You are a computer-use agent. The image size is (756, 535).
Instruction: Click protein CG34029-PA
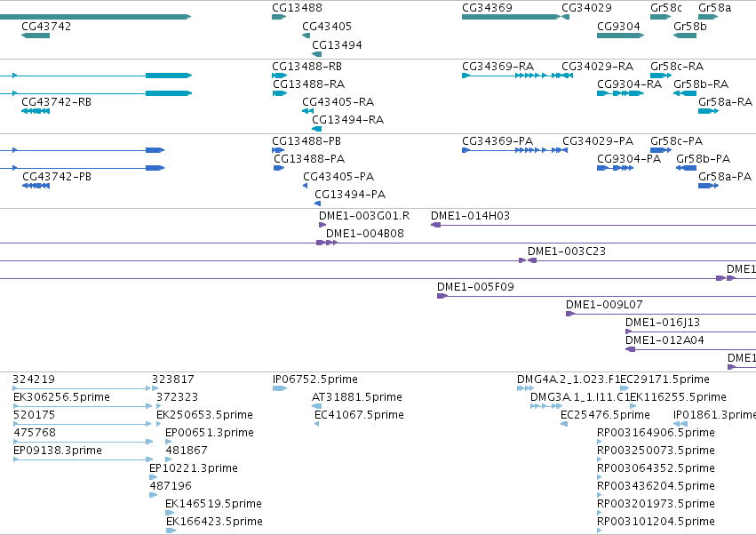coord(598,141)
